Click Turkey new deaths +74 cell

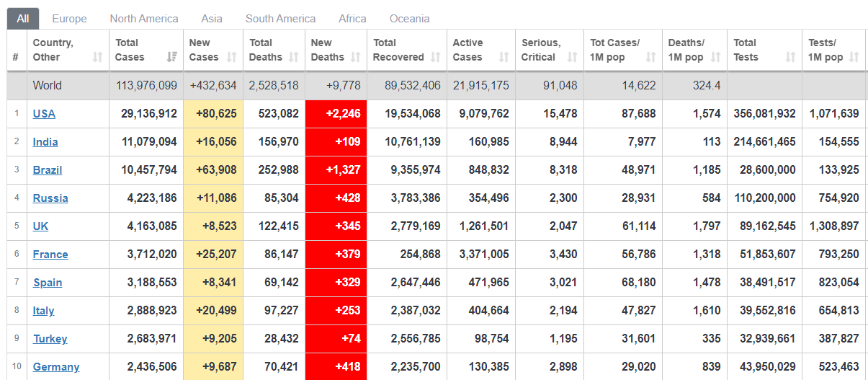click(x=336, y=339)
